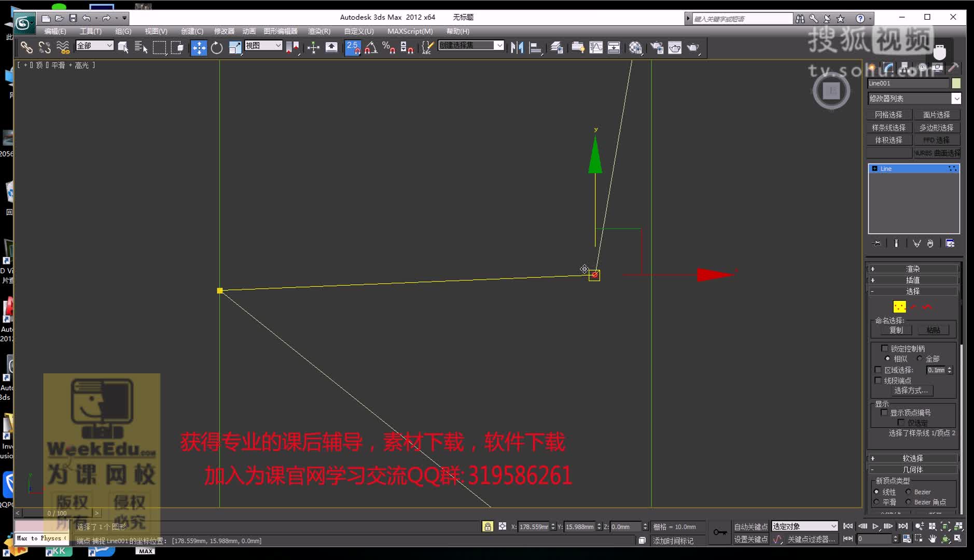Toggle the selection lock padlock icon
The image size is (974, 560).
tap(488, 526)
